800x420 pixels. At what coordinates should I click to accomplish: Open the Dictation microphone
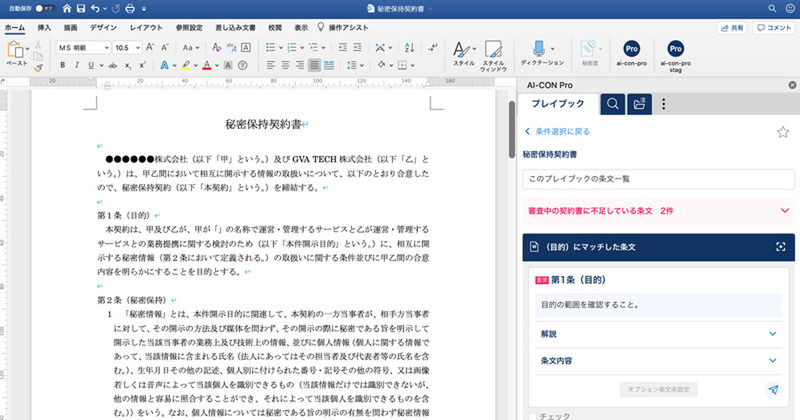[538, 49]
